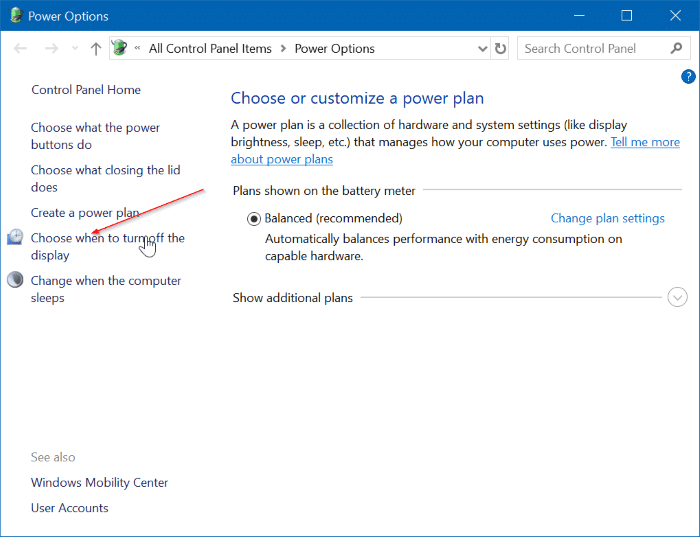This screenshot has height=537, width=700.
Task: Close the Power Options window
Action: (675, 16)
